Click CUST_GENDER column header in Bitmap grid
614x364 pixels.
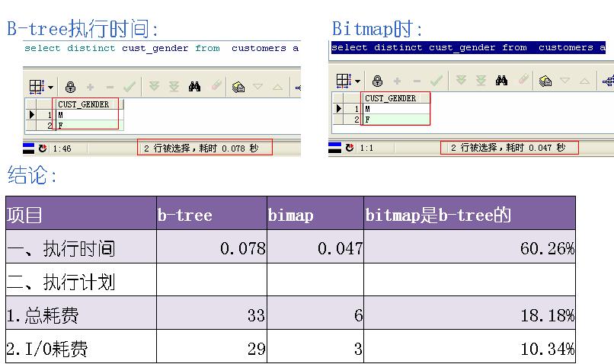pos(395,98)
